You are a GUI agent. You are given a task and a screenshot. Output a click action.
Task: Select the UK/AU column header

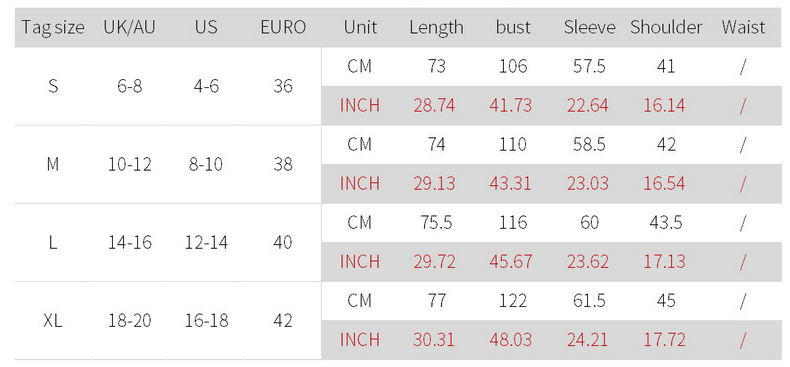coord(129,27)
